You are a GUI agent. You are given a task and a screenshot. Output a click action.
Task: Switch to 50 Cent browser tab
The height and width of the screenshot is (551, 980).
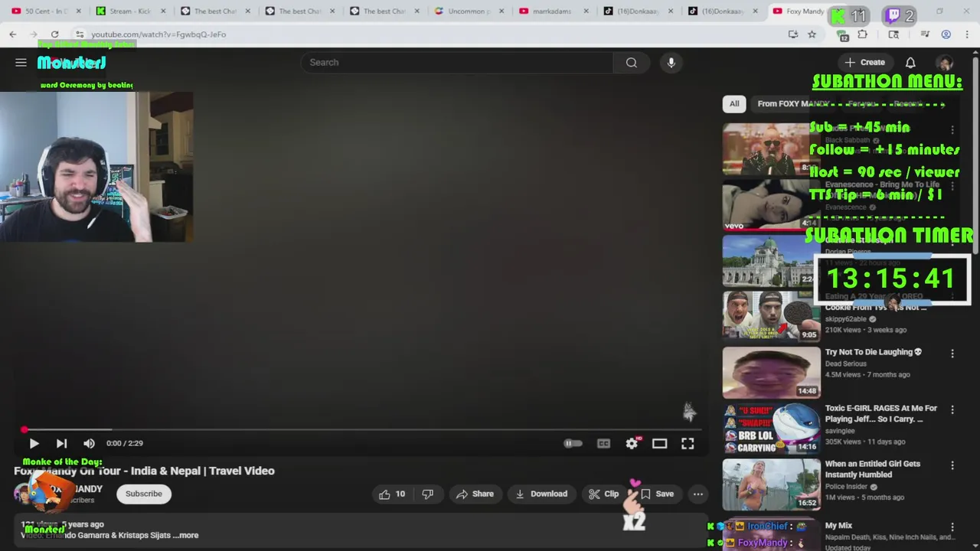[46, 11]
